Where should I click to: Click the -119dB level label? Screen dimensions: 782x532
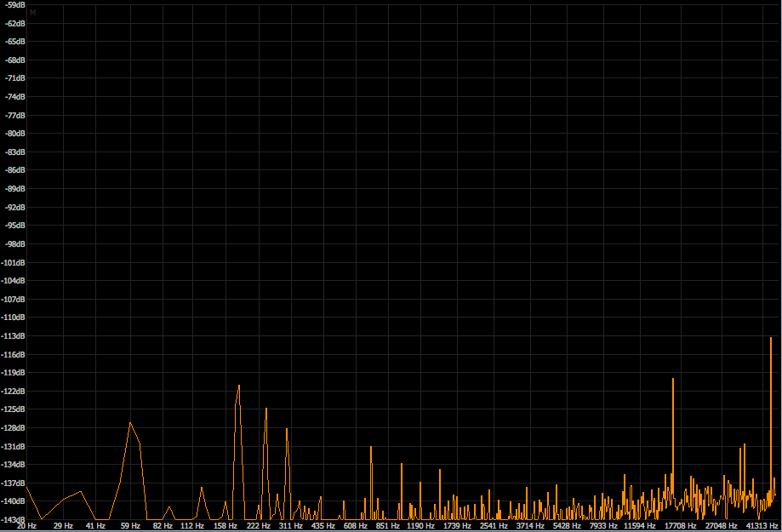(x=13, y=372)
